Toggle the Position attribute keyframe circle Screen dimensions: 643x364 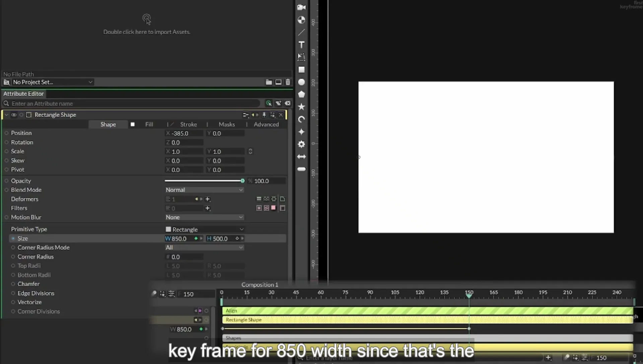(6, 133)
